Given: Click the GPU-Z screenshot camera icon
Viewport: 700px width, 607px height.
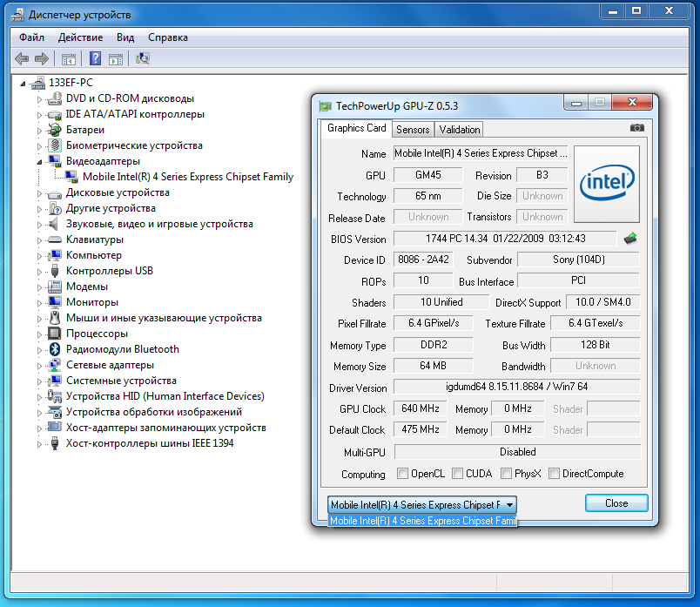Looking at the screenshot, I should pos(637,128).
